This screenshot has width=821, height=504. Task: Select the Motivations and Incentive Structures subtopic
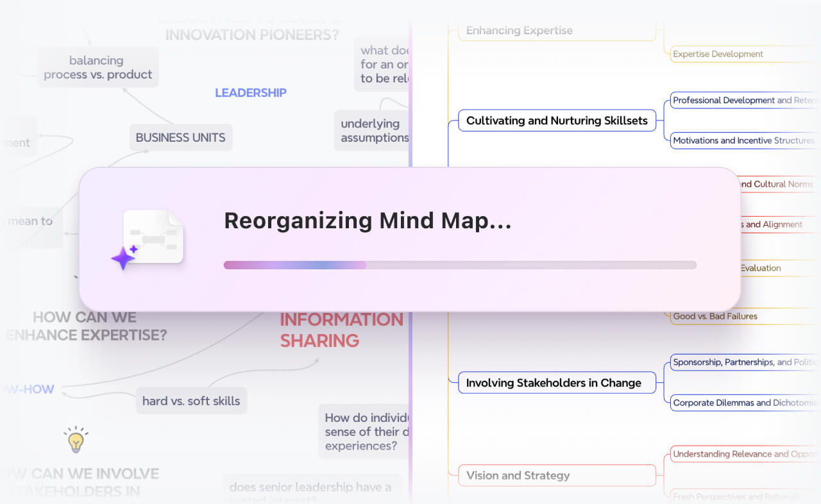[744, 140]
